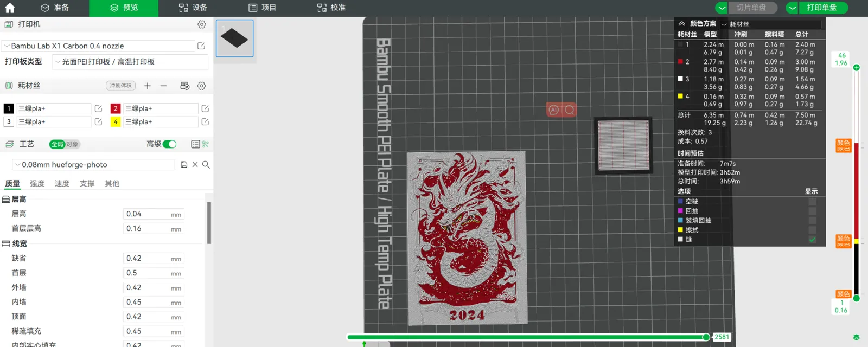
Task: Switch the process scope to 全局 global
Action: [x=57, y=144]
